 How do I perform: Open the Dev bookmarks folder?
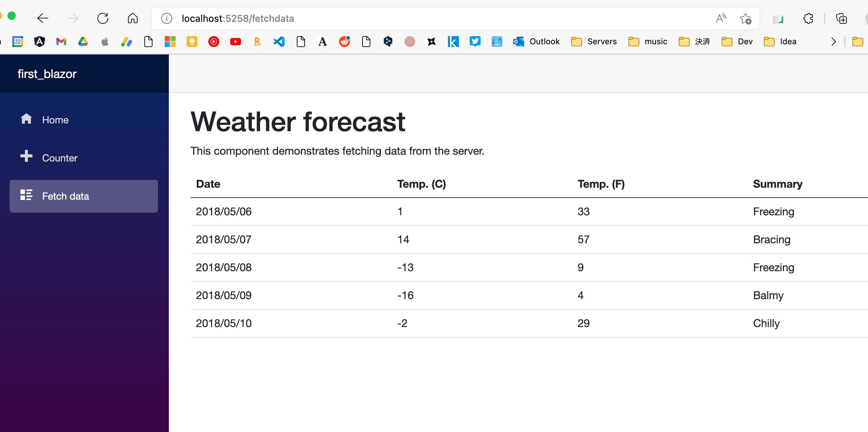(x=737, y=42)
